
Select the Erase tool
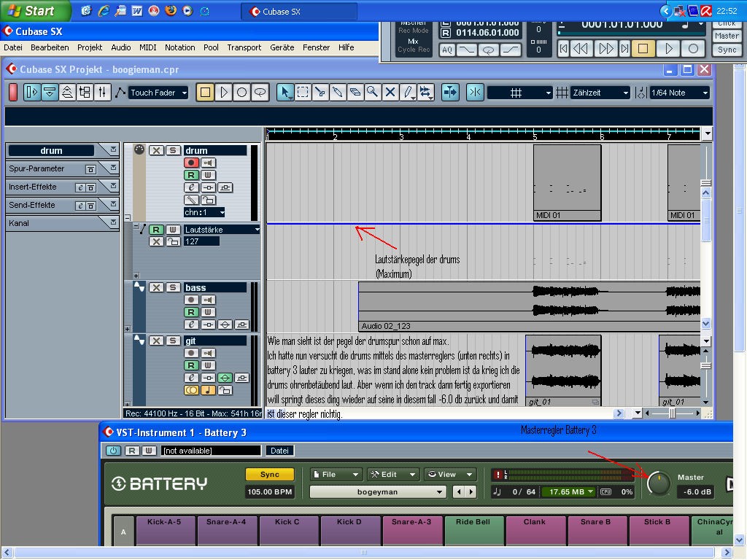pyautogui.click(x=355, y=93)
